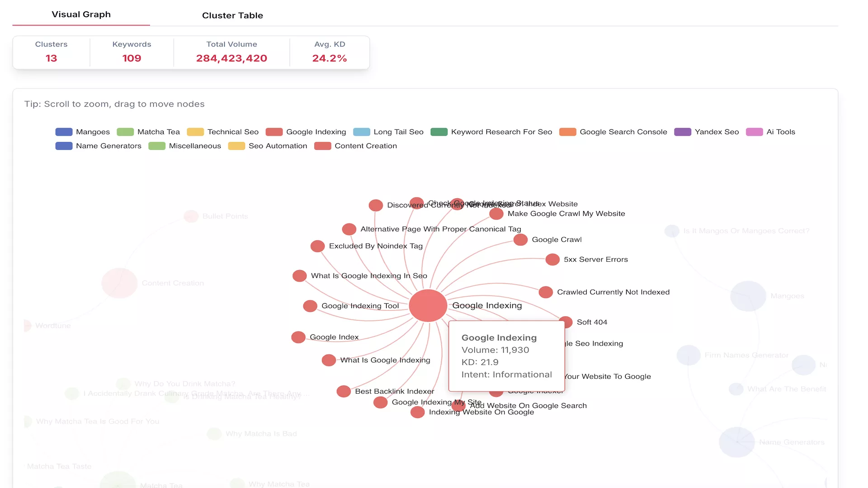Click Crawled Currently Not Indexed node
Image resolution: width=868 pixels, height=488 pixels.
coord(546,292)
